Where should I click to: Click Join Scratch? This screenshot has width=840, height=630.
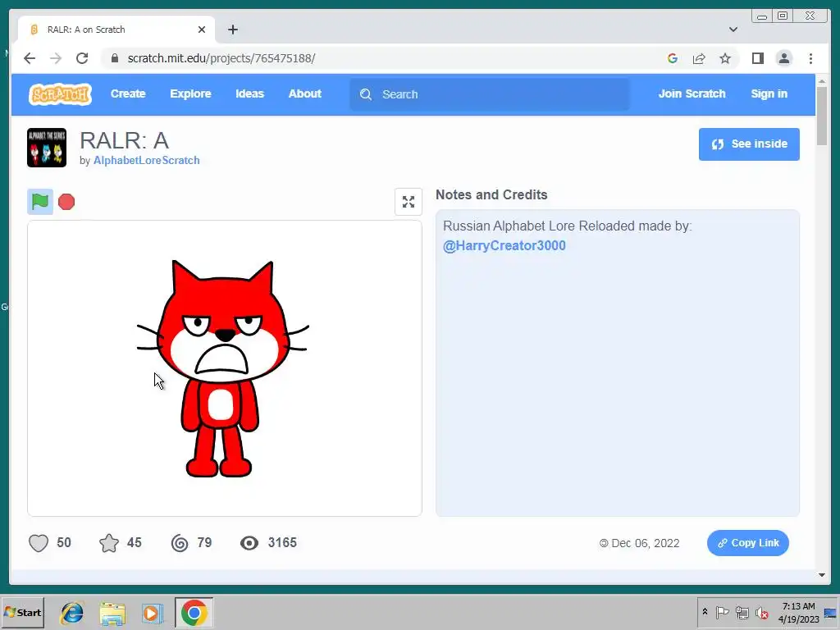tap(692, 94)
